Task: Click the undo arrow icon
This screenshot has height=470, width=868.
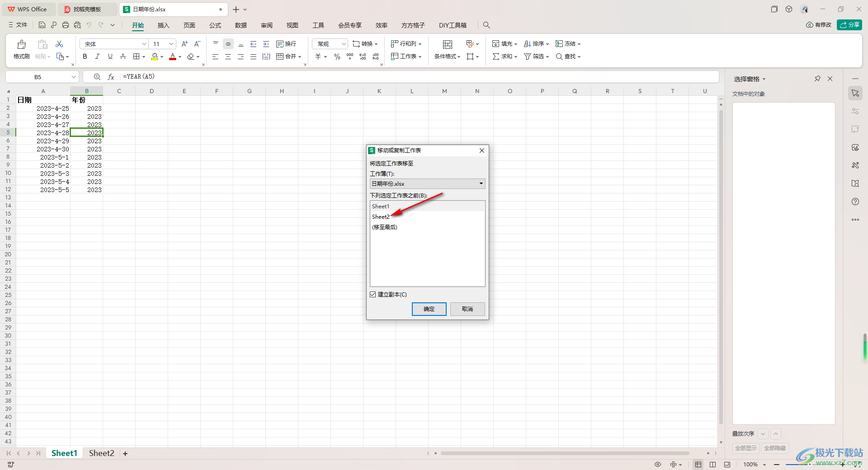Action: (89, 25)
